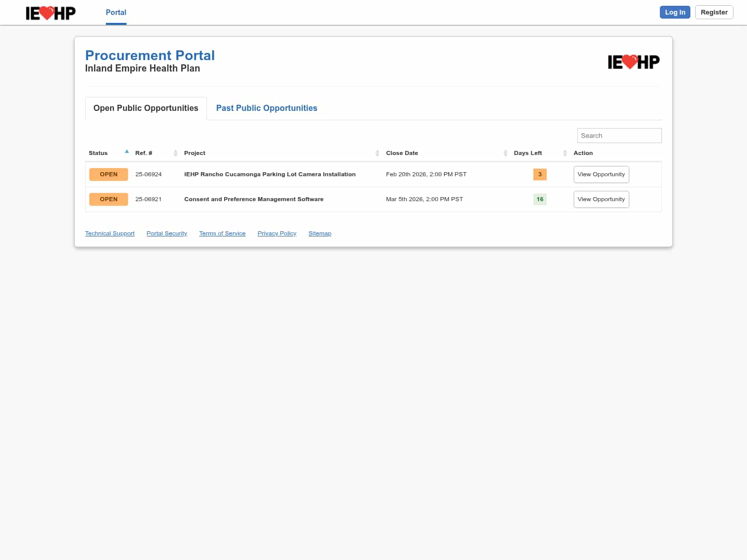Click OPEN status badge for 25-06924

[x=108, y=175]
